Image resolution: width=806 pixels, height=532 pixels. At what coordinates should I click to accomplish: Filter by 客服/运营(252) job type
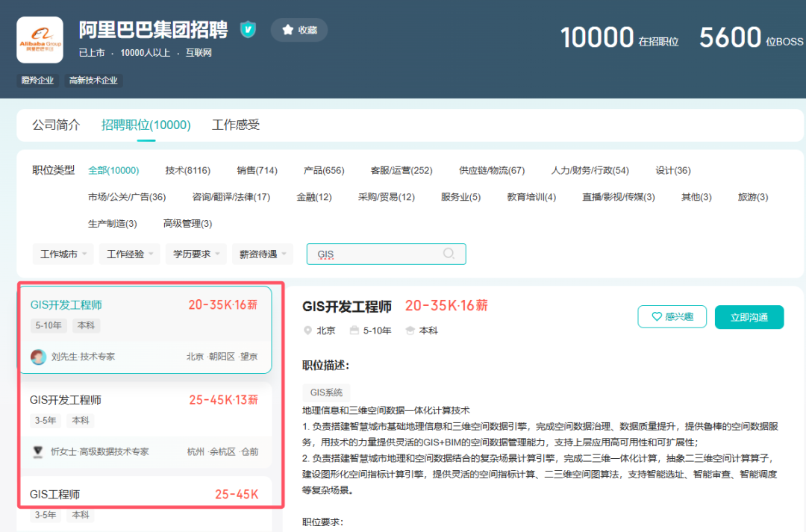pyautogui.click(x=402, y=170)
